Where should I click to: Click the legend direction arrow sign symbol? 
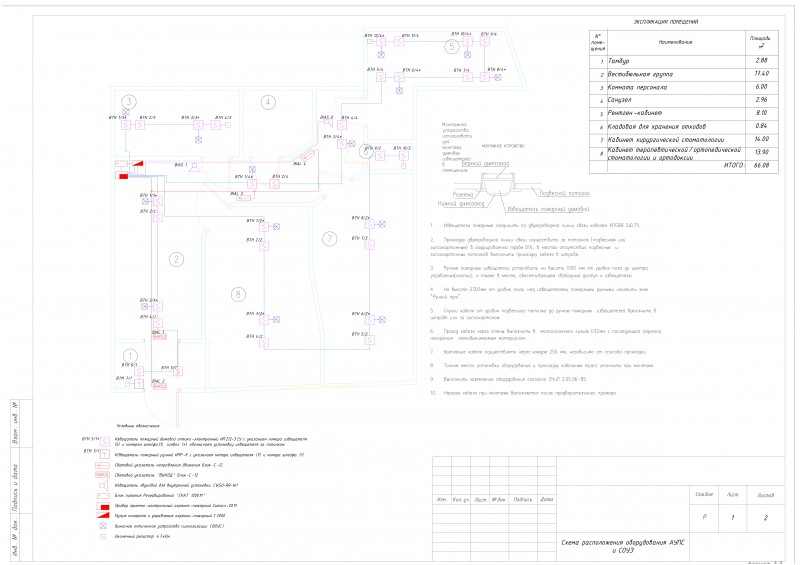pos(103,465)
